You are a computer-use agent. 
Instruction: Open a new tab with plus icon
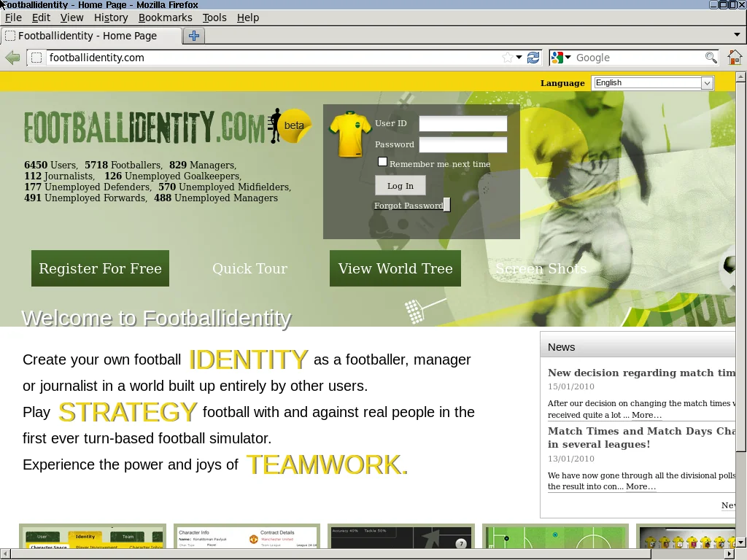click(x=194, y=36)
